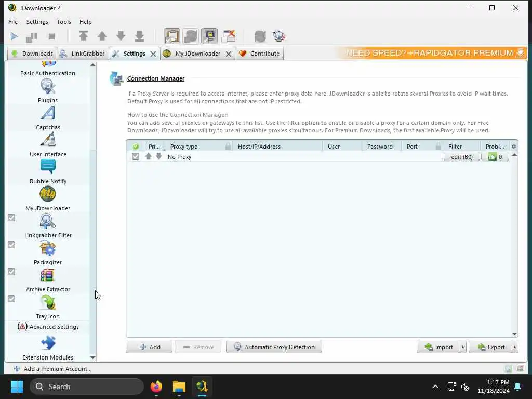Toggle clipboard observer toolbar icon
Screen dimensions: 532x399
[171, 36]
